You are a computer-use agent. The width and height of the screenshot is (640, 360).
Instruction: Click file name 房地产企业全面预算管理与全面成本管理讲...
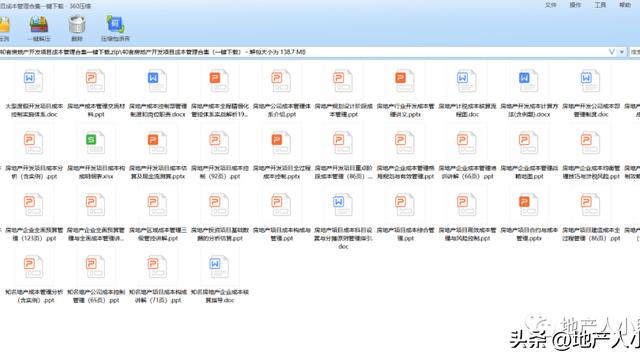(x=96, y=234)
